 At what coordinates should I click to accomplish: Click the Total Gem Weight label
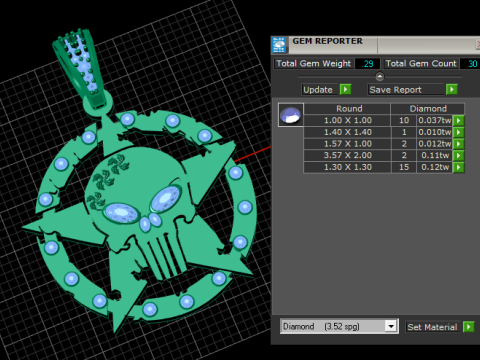point(314,64)
